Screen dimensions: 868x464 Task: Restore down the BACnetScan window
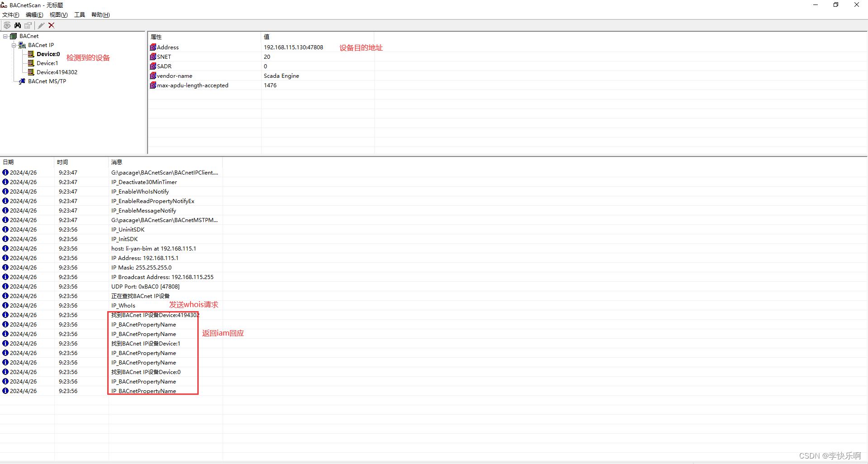pyautogui.click(x=836, y=5)
